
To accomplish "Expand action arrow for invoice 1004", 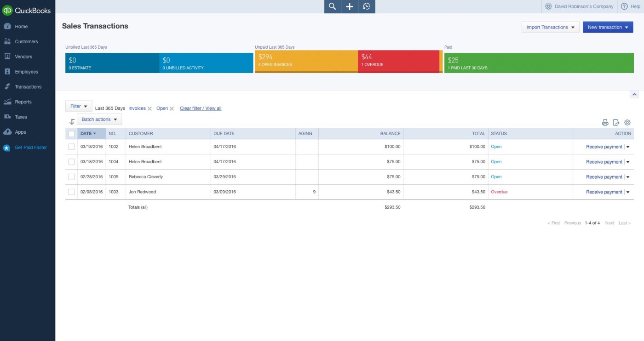I will coord(628,162).
